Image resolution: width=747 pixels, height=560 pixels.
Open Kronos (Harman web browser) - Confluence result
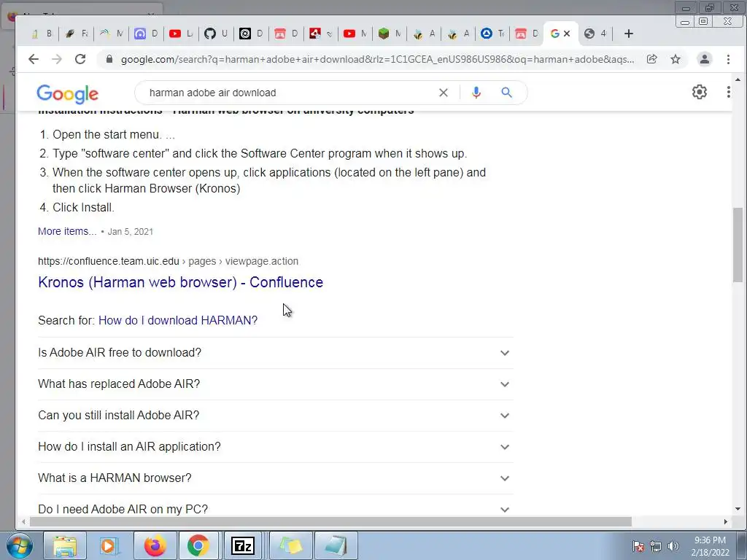tap(181, 282)
